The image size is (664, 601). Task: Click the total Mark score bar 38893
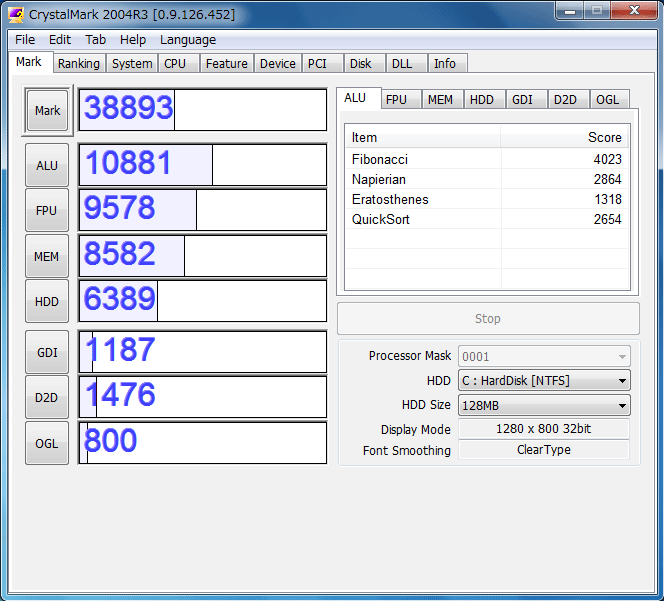(x=203, y=110)
